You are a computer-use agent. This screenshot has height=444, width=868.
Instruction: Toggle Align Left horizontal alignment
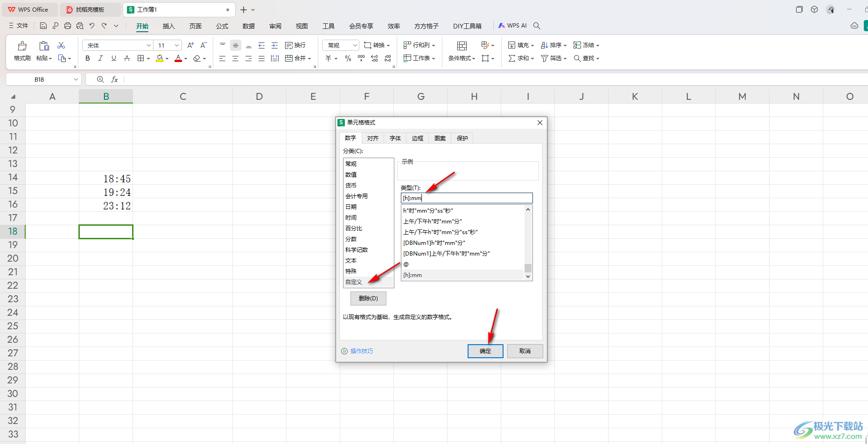(223, 58)
